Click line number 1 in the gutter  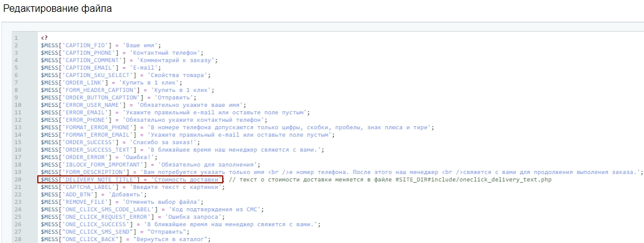pyautogui.click(x=16, y=38)
